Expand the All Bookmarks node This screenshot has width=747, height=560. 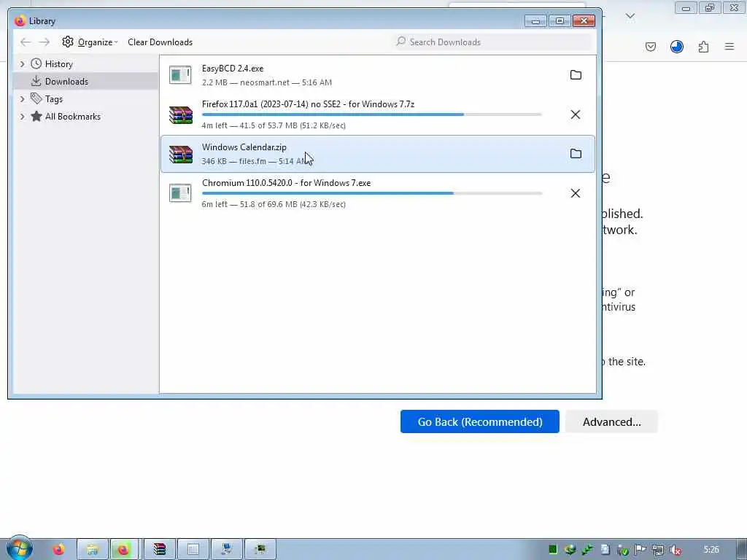pyautogui.click(x=22, y=117)
